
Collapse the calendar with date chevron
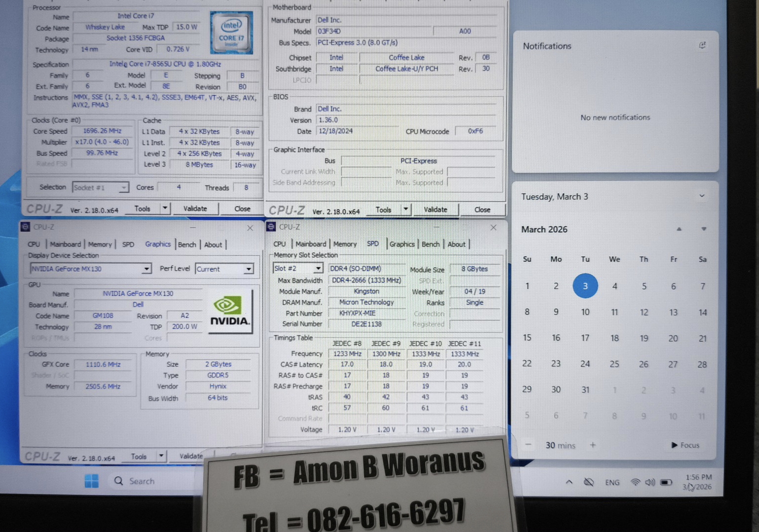point(701,196)
